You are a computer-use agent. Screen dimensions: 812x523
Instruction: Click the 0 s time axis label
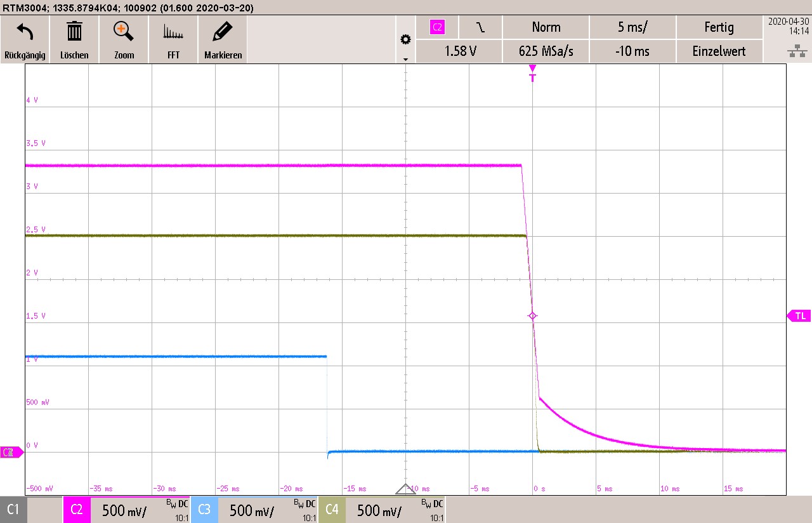[540, 489]
